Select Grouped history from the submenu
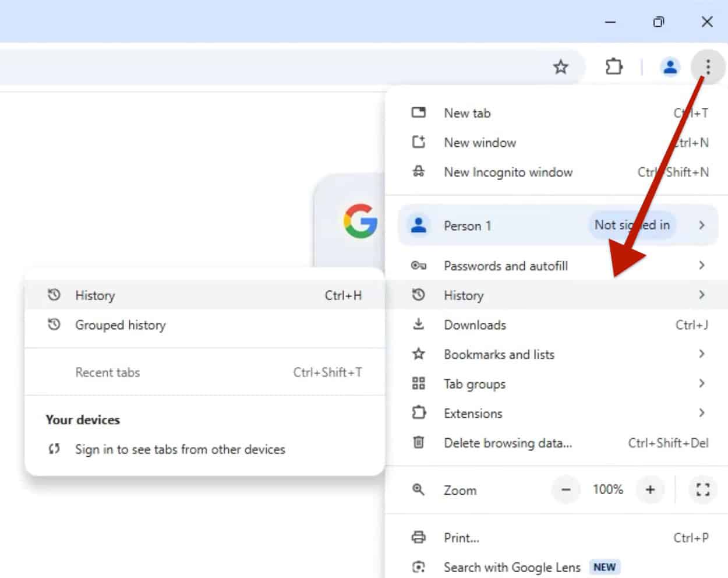Screen dimensions: 728x578 click(x=121, y=325)
